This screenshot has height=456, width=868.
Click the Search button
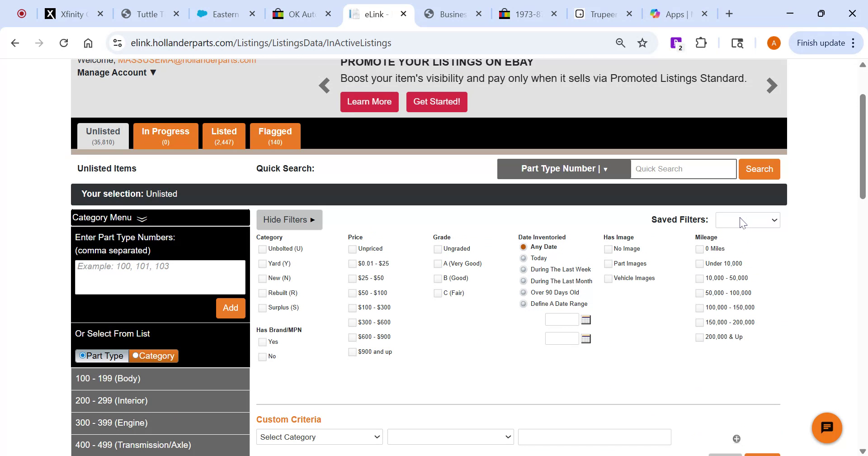pyautogui.click(x=759, y=168)
